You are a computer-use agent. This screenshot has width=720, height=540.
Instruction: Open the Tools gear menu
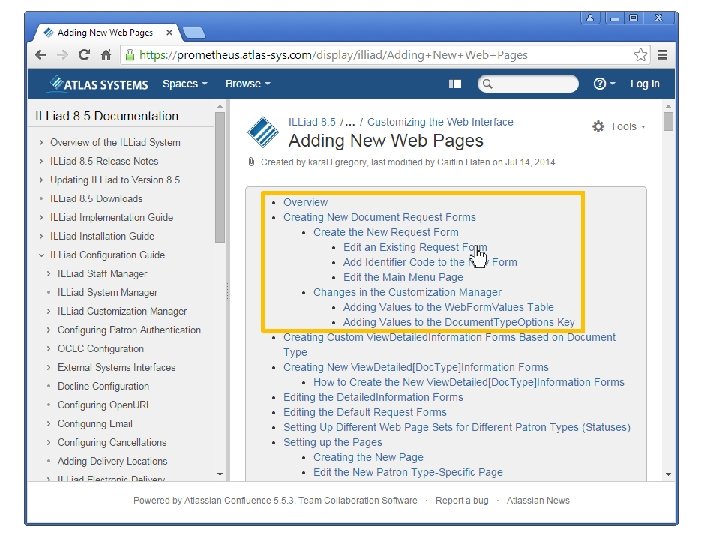pyautogui.click(x=618, y=126)
